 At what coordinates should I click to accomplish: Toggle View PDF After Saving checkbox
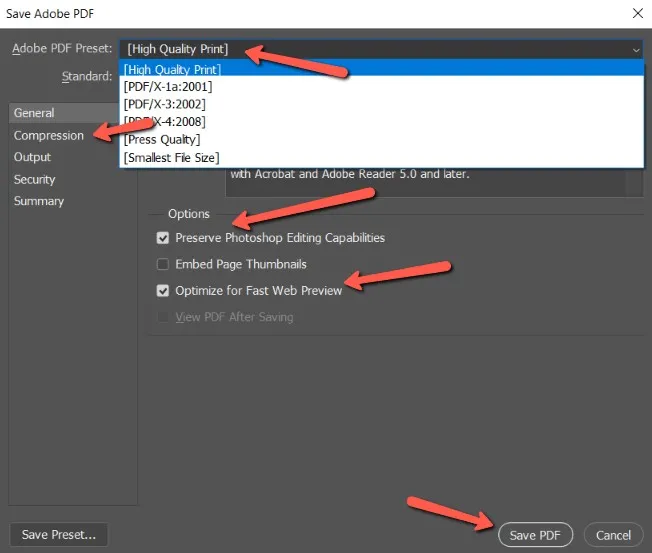pyautogui.click(x=163, y=317)
